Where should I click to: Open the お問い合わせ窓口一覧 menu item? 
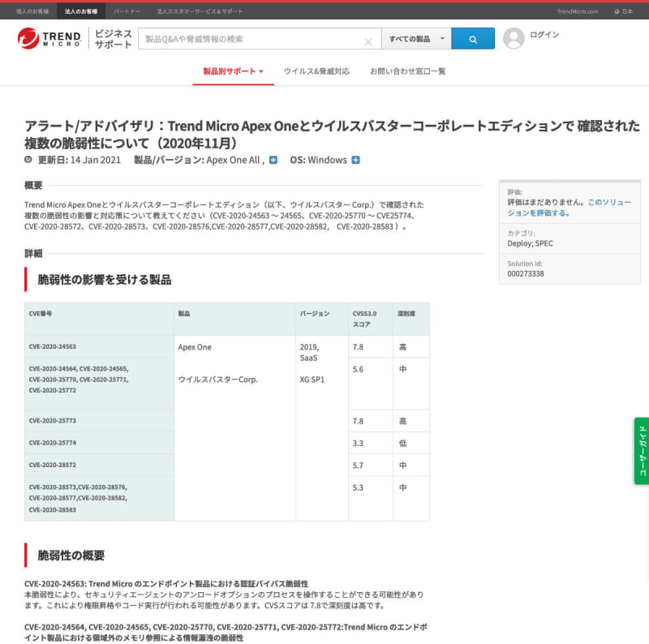pos(408,71)
